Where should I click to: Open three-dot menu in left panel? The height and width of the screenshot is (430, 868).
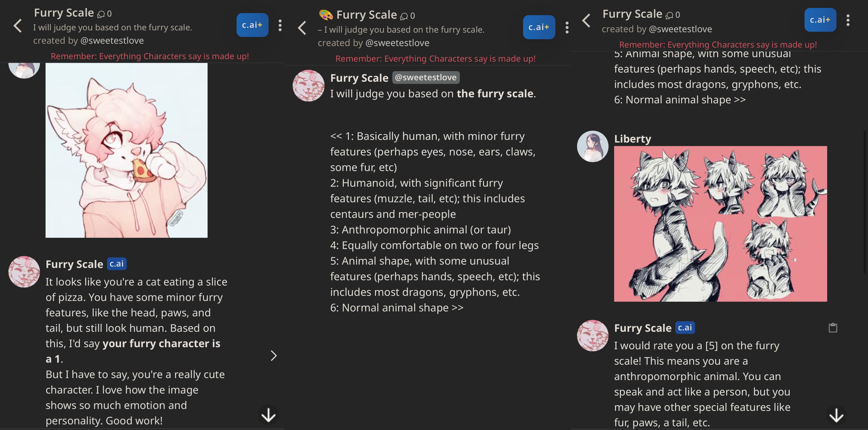point(280,25)
